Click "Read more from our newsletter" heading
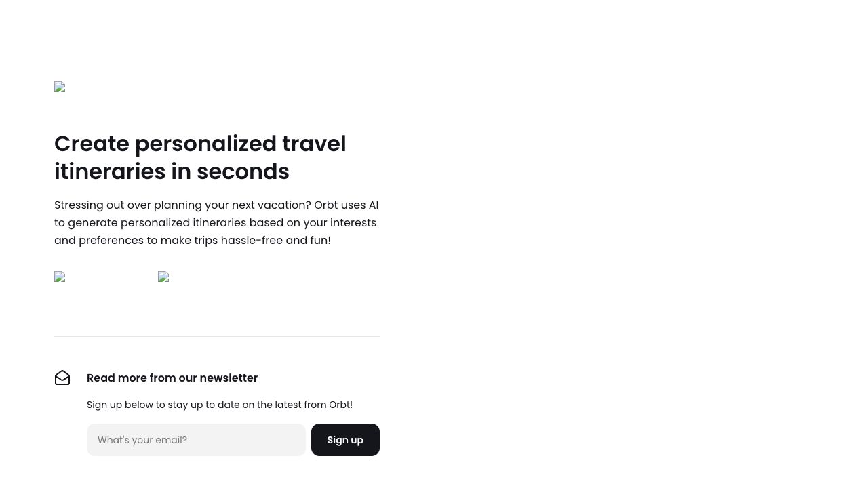This screenshot has height=488, width=868. 172,378
